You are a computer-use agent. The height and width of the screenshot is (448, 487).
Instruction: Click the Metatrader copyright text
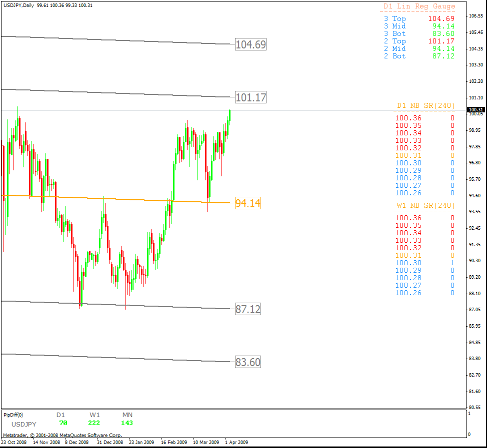[x=62, y=436]
